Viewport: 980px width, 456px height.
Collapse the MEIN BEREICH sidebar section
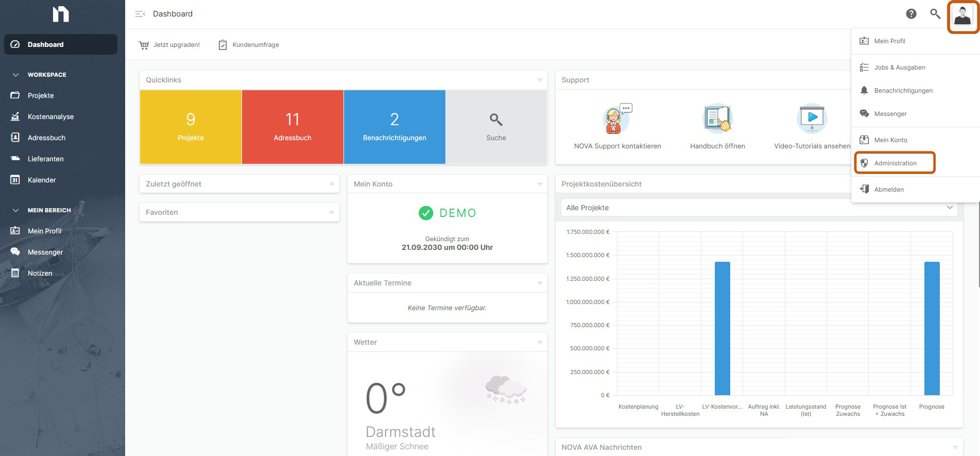16,210
